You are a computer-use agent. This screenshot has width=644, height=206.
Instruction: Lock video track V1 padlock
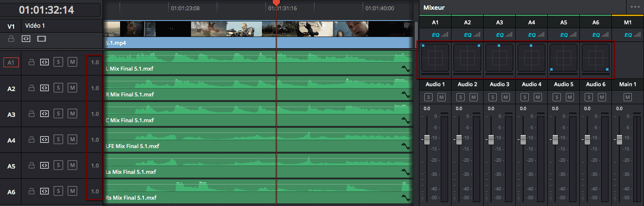[x=11, y=38]
